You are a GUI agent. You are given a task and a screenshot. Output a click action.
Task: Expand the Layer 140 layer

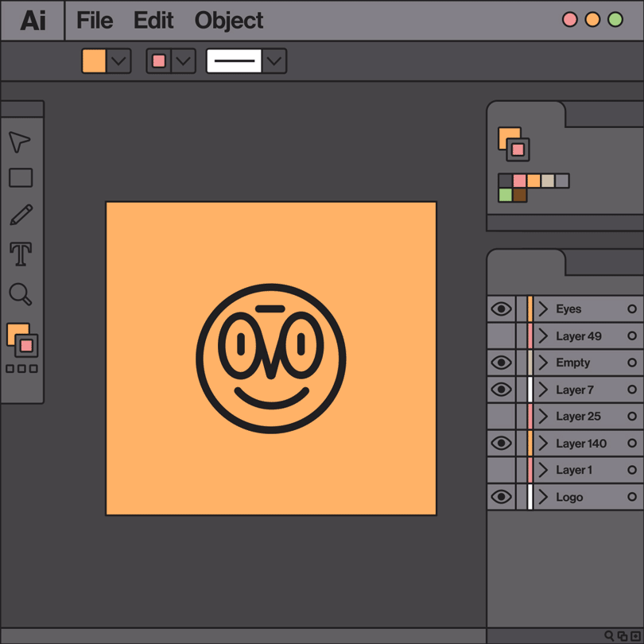coord(544,443)
